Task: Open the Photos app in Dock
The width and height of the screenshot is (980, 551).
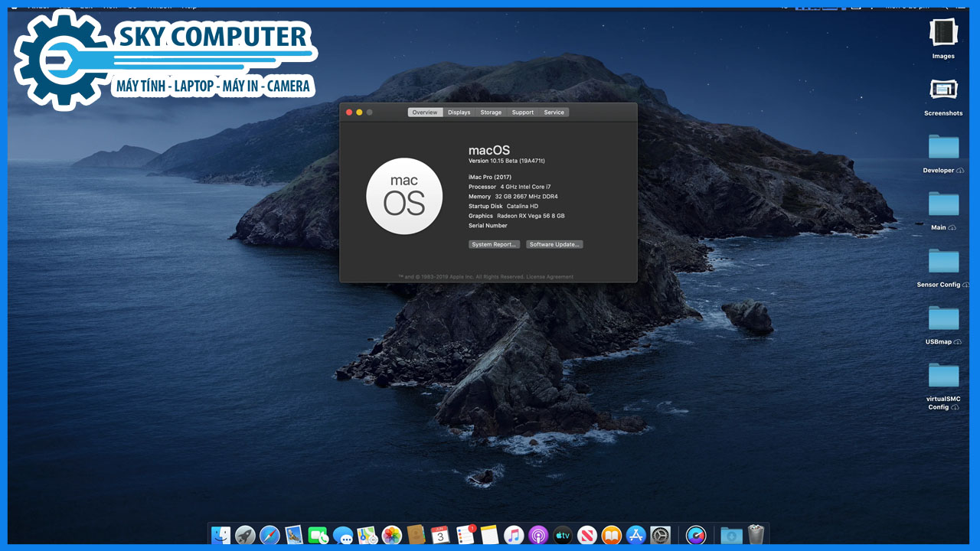Action: [392, 535]
